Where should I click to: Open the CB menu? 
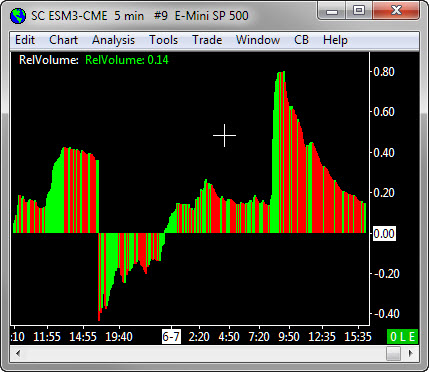(301, 40)
